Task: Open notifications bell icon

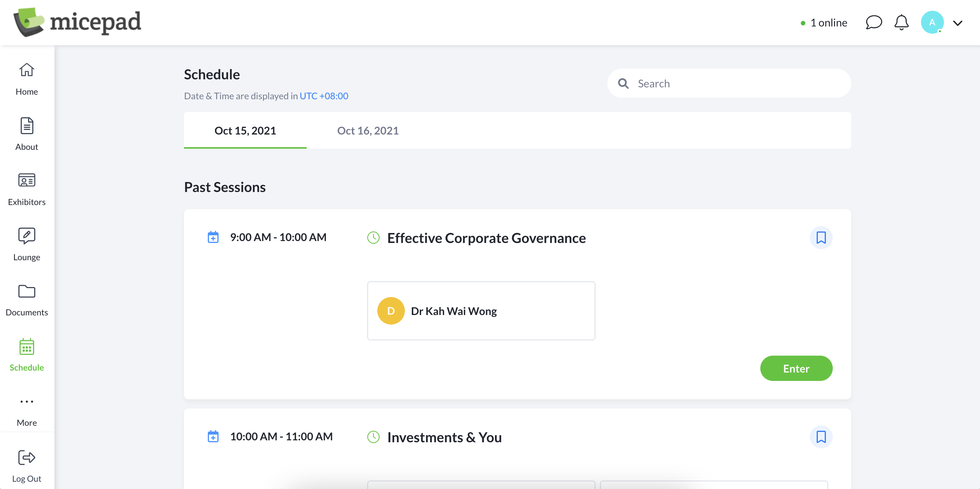Action: (901, 23)
